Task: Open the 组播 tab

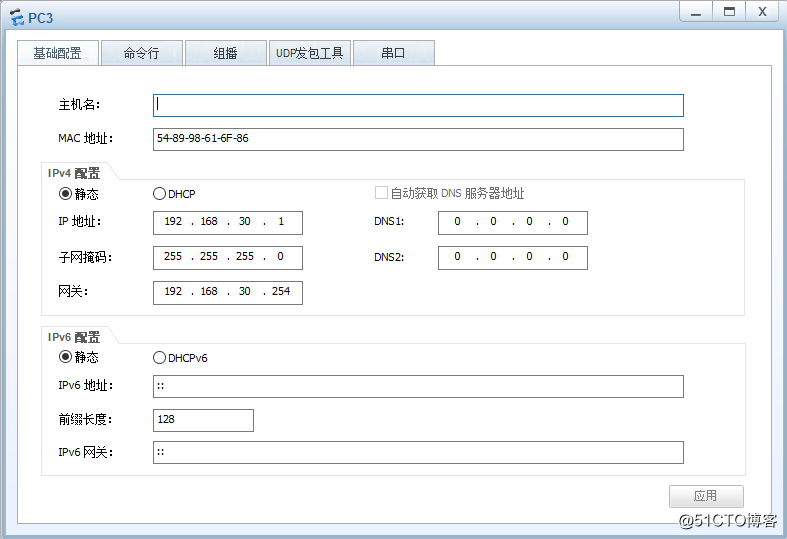Action: [x=225, y=53]
